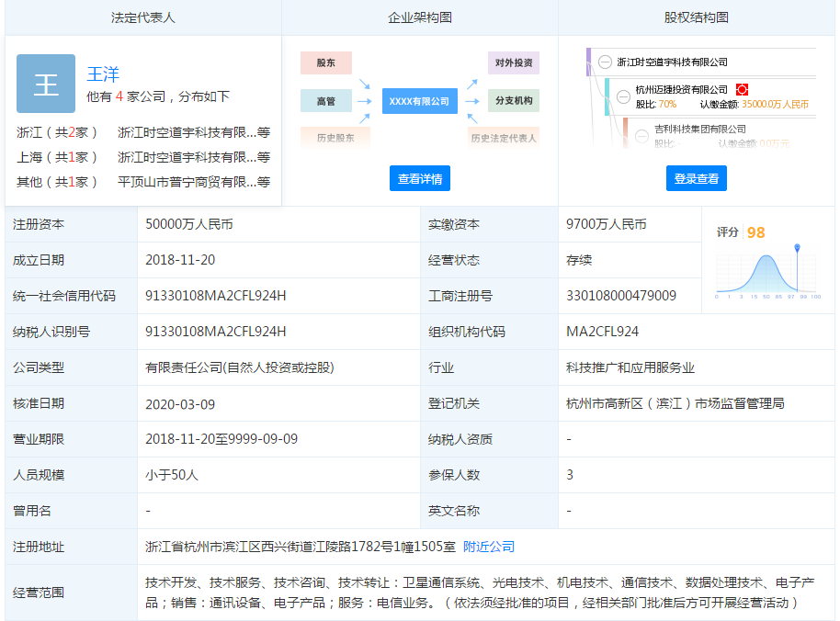Viewport: 840px width, 621px height.
Task: Select 工商注册号 value 330108000479009
Action: 621,296
